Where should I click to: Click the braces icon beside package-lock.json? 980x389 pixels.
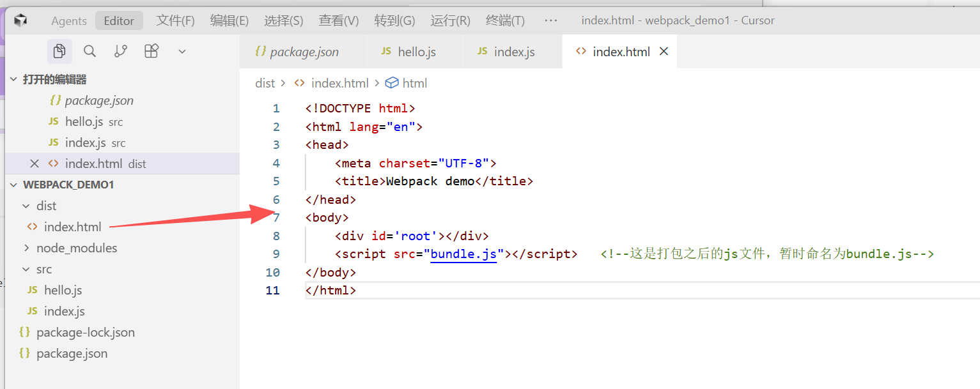tap(25, 332)
